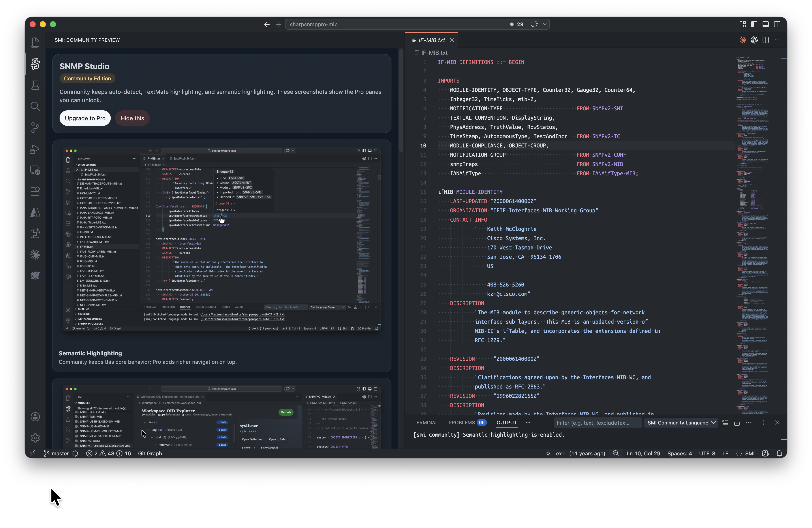Click the output Filter input field
The image size is (812, 528).
pyautogui.click(x=597, y=422)
